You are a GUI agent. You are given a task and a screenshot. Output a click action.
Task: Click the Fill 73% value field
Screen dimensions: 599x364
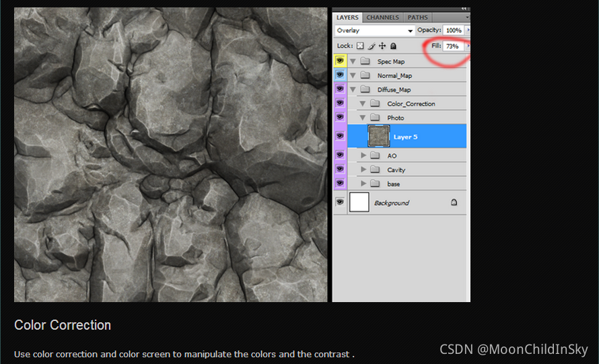(x=454, y=46)
